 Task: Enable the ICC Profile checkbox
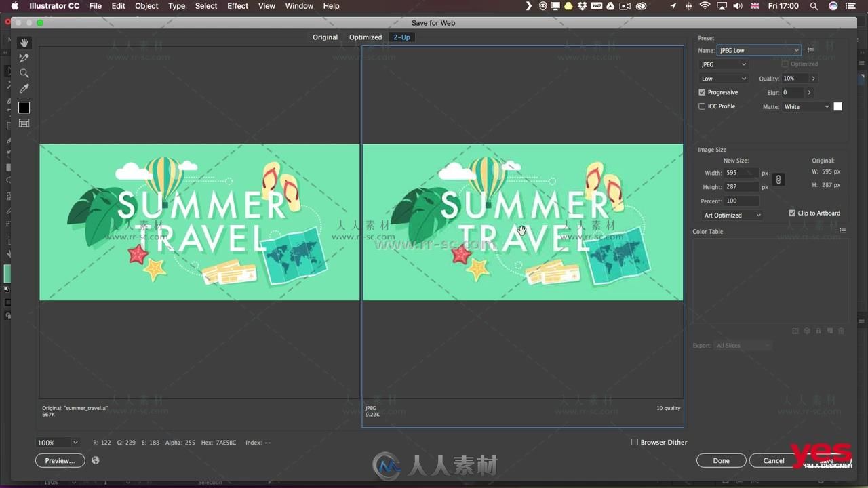click(702, 106)
